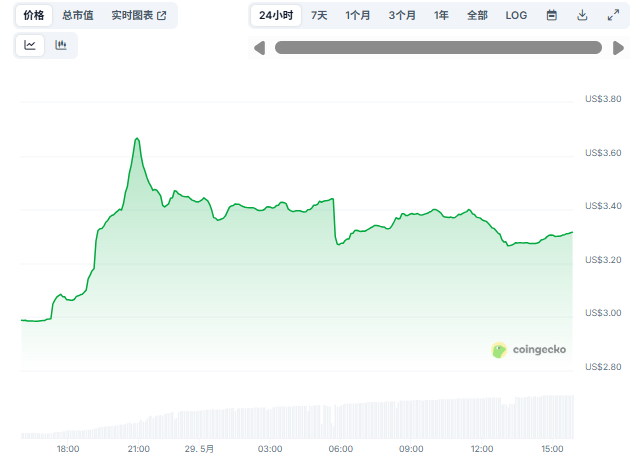
Task: Switch to 总市值 market cap tab
Action: (x=77, y=15)
